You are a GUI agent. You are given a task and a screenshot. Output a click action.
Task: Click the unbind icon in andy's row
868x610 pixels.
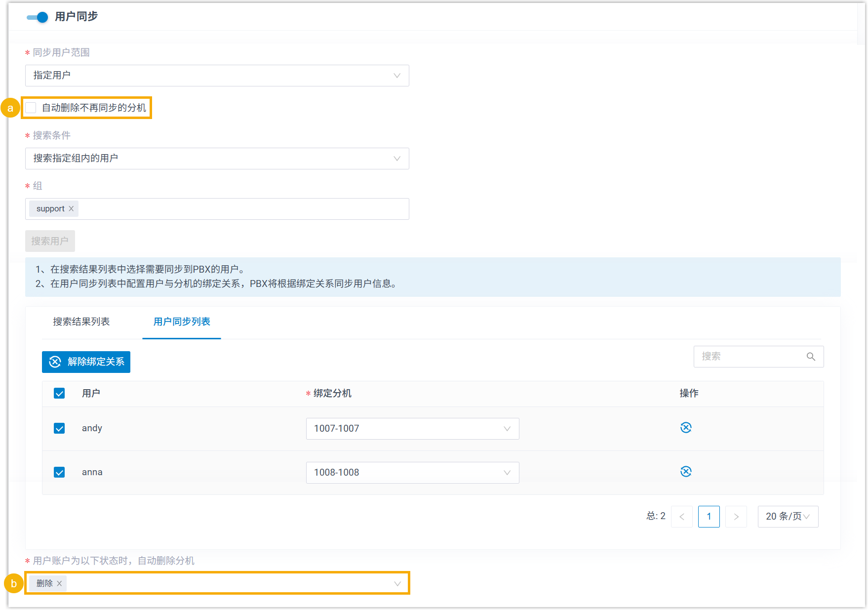(686, 428)
